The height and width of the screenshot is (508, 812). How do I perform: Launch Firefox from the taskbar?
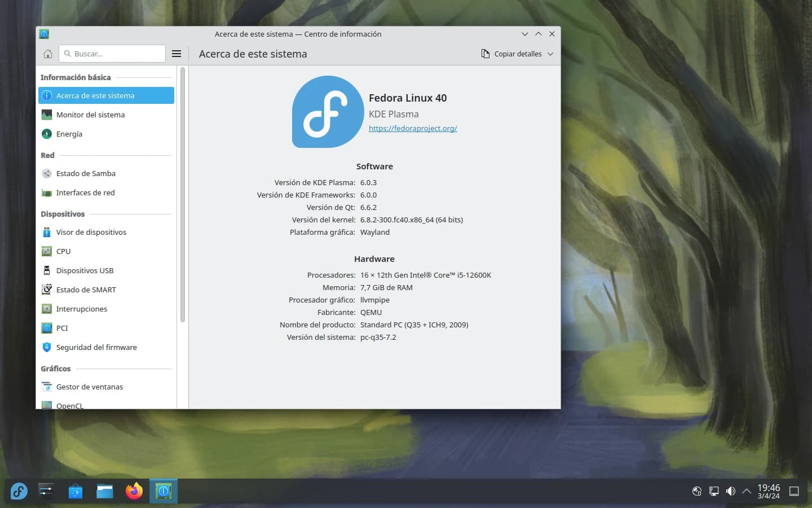[134, 491]
